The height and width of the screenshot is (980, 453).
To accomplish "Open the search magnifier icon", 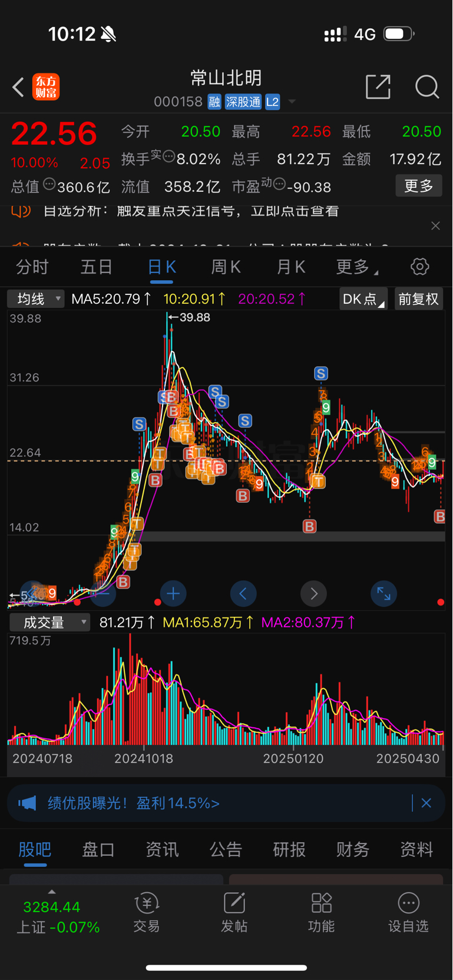I will (427, 87).
